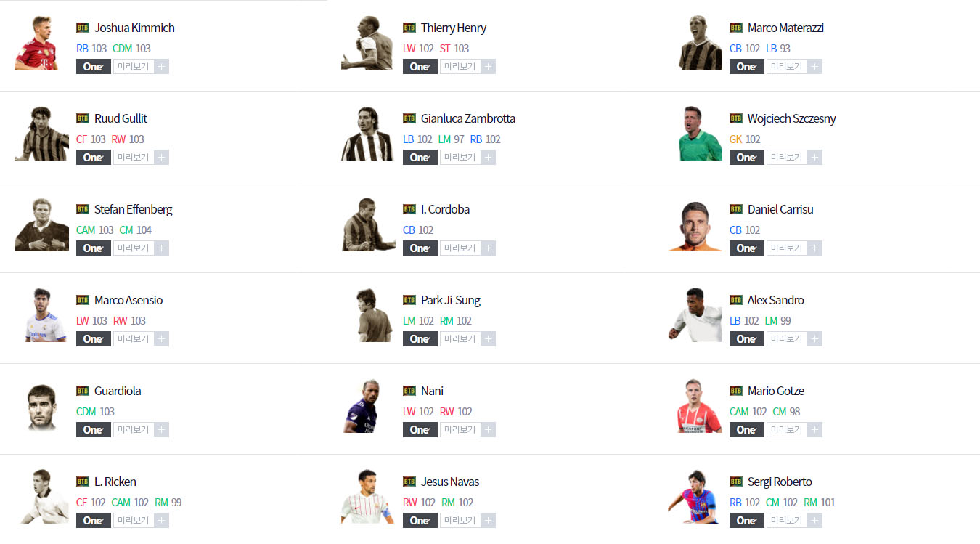Click the 미리보기 button for Daniel Carrisu
The image size is (980, 544).
click(787, 248)
